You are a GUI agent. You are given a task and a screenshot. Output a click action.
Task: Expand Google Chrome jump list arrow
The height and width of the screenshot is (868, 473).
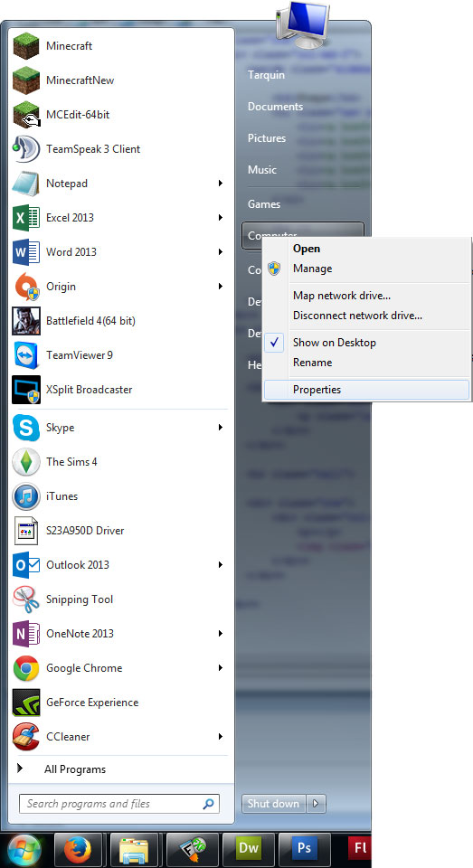click(x=221, y=667)
